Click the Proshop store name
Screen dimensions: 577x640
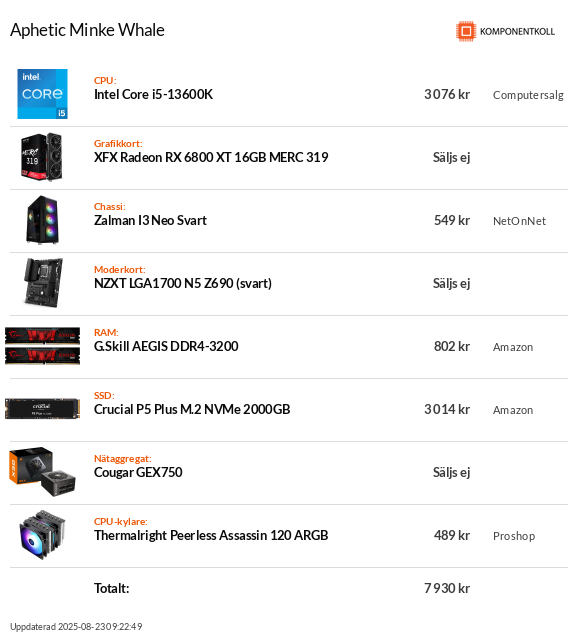(514, 536)
